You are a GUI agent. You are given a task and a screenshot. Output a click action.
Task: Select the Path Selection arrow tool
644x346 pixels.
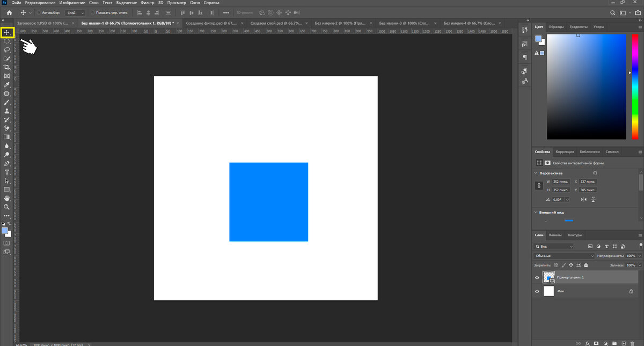pyautogui.click(x=7, y=181)
